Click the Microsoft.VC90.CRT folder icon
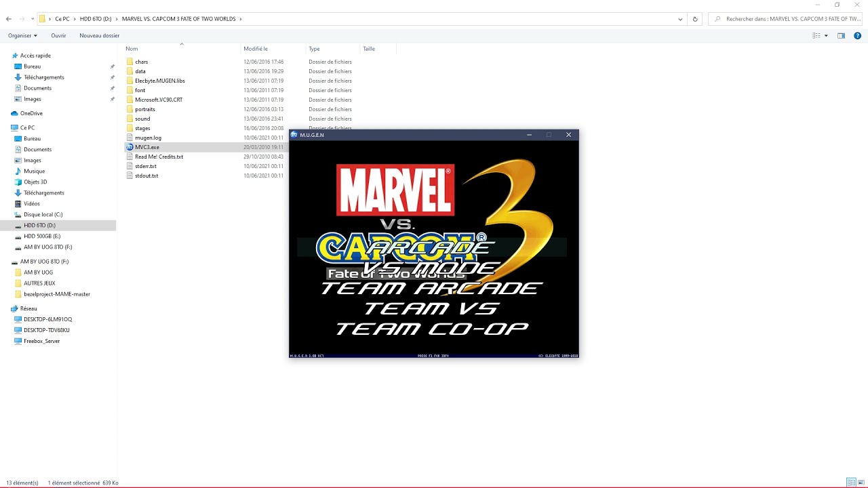Image resolution: width=868 pixels, height=488 pixels. click(x=130, y=100)
